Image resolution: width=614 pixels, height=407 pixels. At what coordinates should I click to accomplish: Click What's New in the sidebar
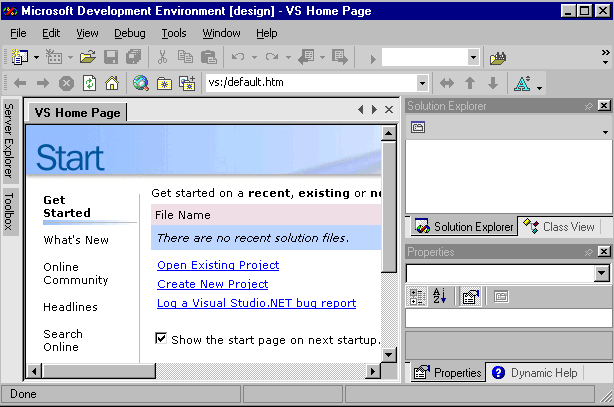(x=76, y=240)
